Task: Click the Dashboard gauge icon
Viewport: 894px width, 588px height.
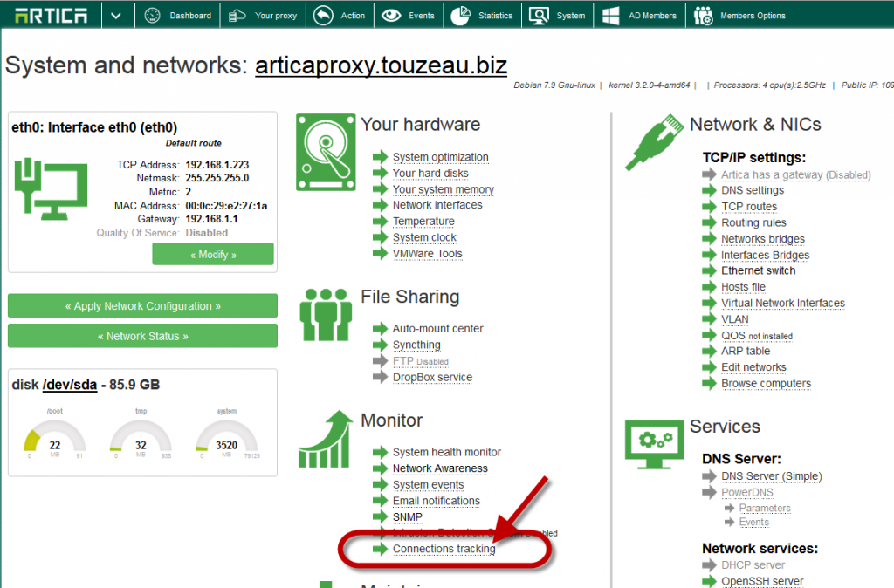Action: pyautogui.click(x=152, y=16)
